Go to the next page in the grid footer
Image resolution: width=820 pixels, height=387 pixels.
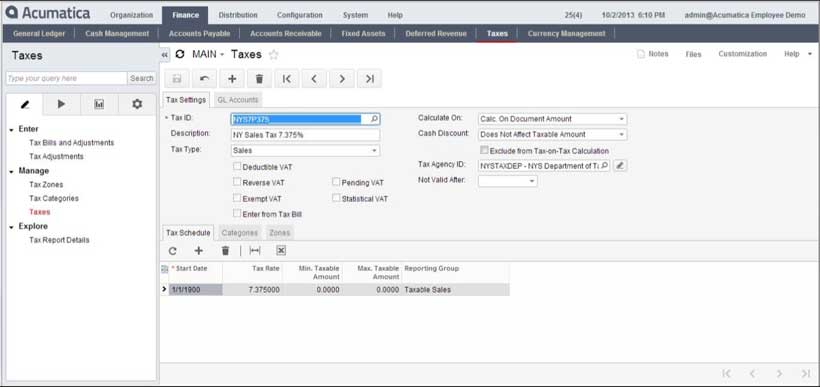coord(779,373)
